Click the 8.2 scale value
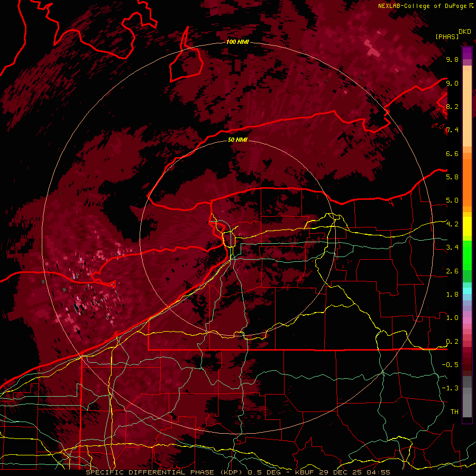476x476 pixels. coord(452,106)
